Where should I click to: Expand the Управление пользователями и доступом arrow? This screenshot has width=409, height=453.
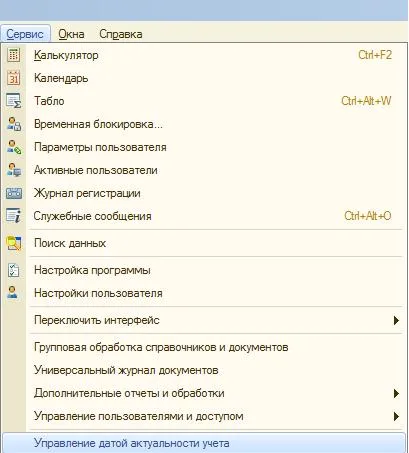point(396,416)
